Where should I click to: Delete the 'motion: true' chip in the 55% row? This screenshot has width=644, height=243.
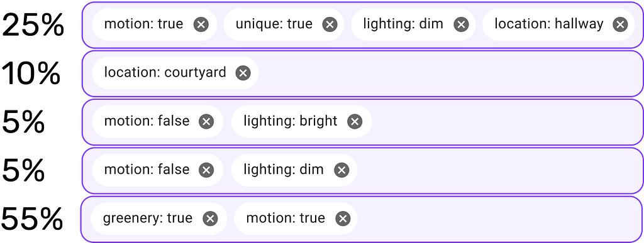pos(343,219)
